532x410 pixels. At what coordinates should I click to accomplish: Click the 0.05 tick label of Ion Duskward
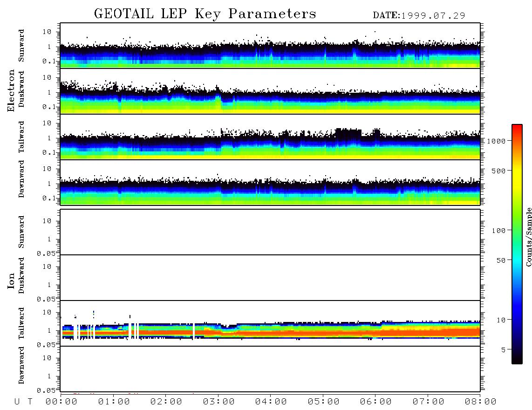46,299
